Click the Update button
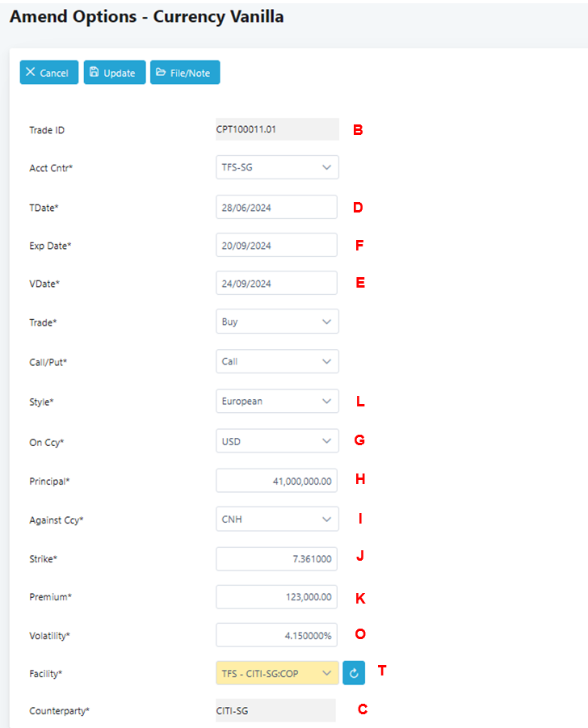Image resolution: width=588 pixels, height=728 pixels. [x=115, y=73]
